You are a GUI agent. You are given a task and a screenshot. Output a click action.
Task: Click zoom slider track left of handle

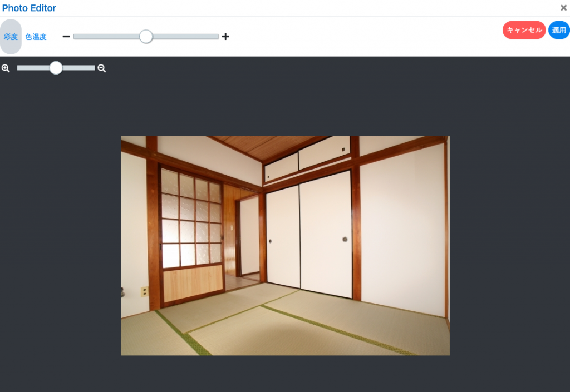coord(33,68)
